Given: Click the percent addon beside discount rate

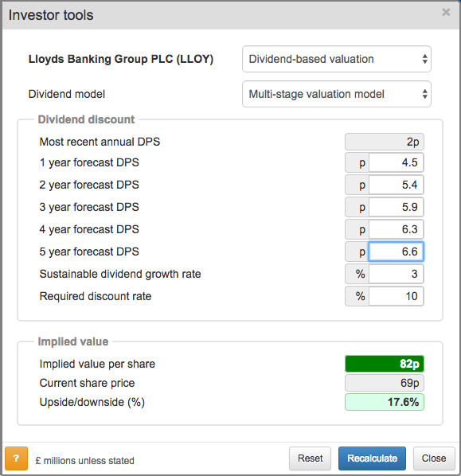Looking at the screenshot, I should (x=357, y=296).
